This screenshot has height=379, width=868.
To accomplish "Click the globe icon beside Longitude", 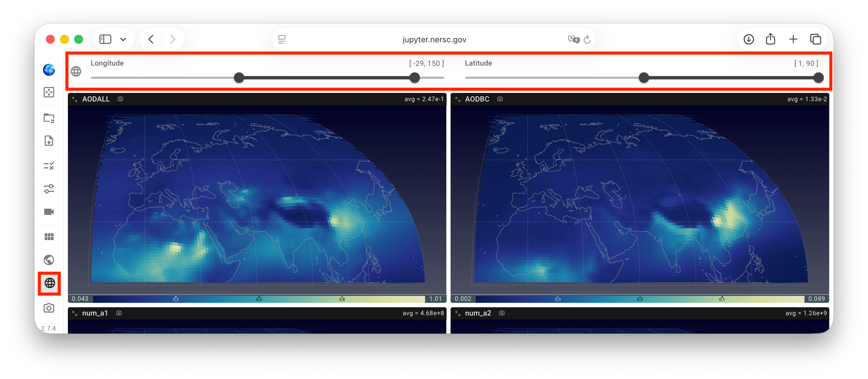I will [76, 71].
